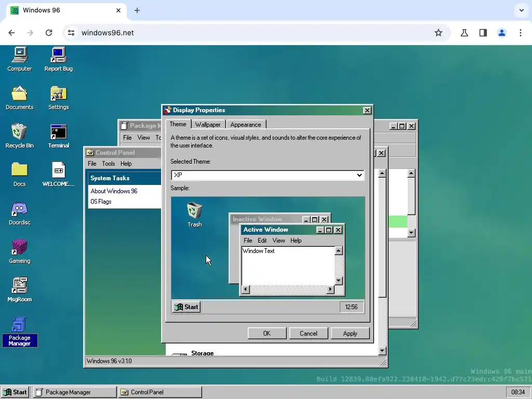This screenshot has width=532, height=399.
Task: Switch to the Wallpaper tab
Action: pyautogui.click(x=208, y=125)
